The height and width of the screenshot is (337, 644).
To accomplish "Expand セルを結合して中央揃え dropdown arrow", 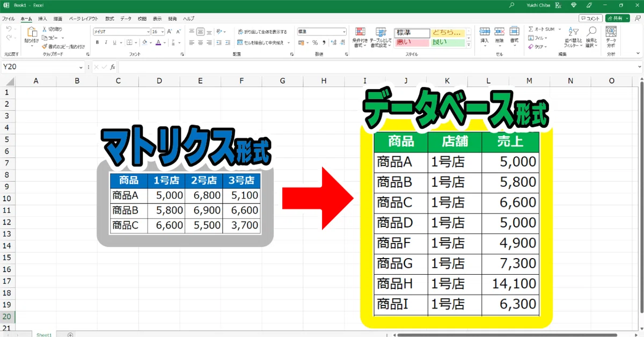I will (289, 42).
